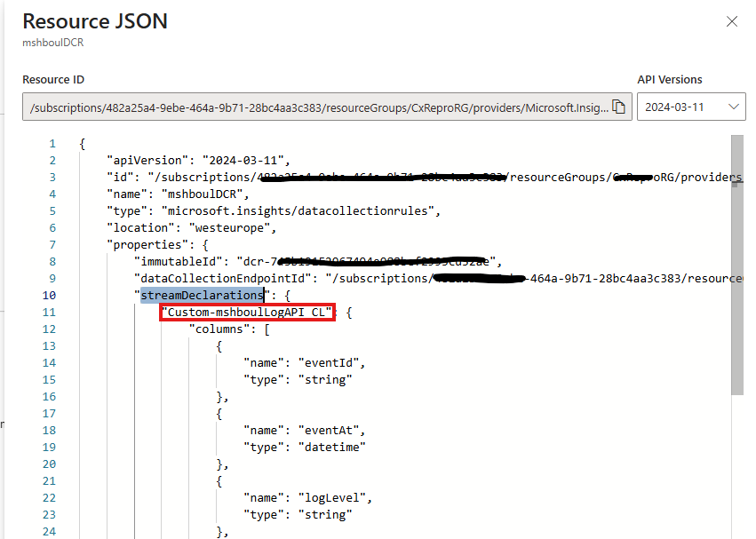Click the "mshboulDCR" name value on line 4
This screenshot has height=539, width=756.
[x=202, y=194]
